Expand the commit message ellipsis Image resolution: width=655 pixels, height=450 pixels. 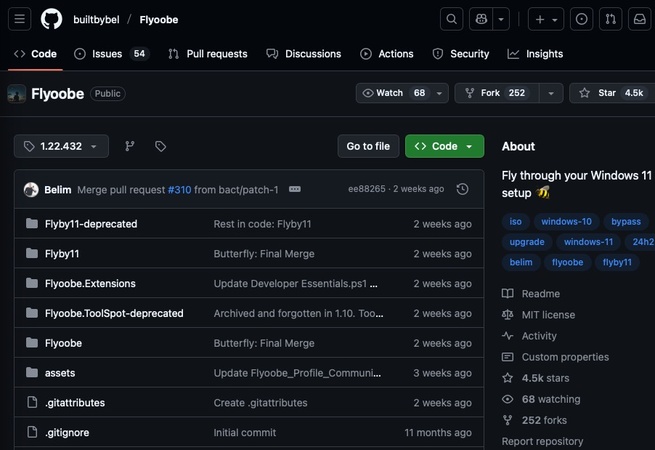(295, 189)
